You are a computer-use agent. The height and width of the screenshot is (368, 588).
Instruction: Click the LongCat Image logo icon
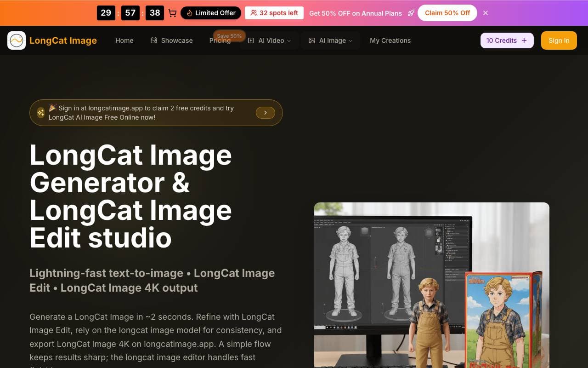click(17, 40)
